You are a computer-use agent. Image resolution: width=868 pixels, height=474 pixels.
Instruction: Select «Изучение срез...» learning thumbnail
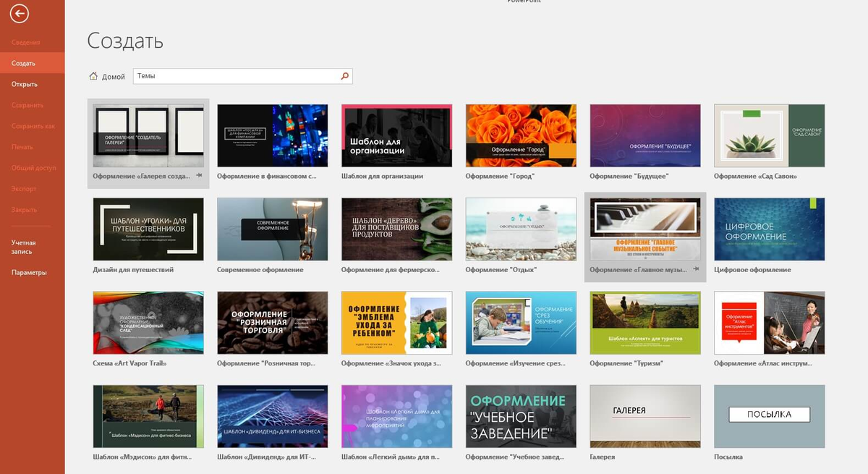point(521,323)
